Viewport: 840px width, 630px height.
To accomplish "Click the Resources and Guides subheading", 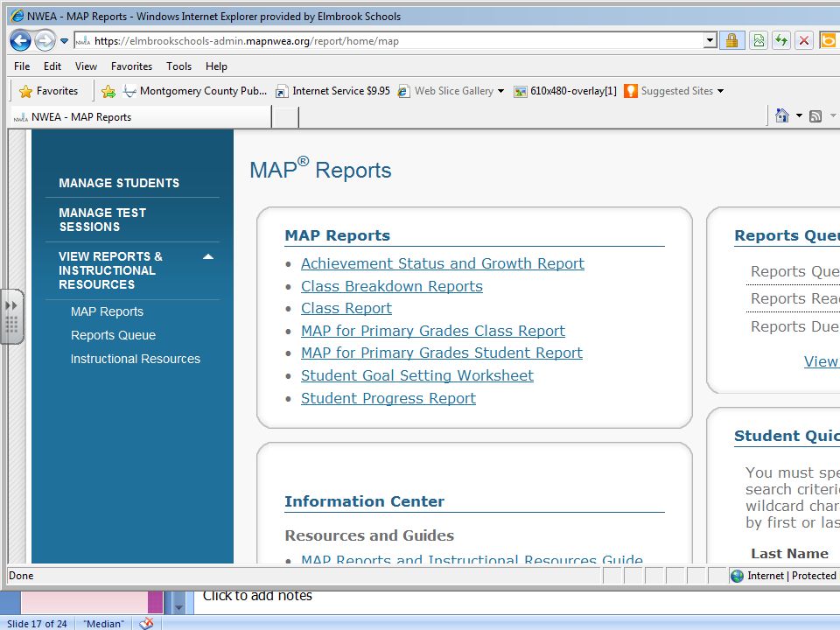I will click(x=369, y=535).
